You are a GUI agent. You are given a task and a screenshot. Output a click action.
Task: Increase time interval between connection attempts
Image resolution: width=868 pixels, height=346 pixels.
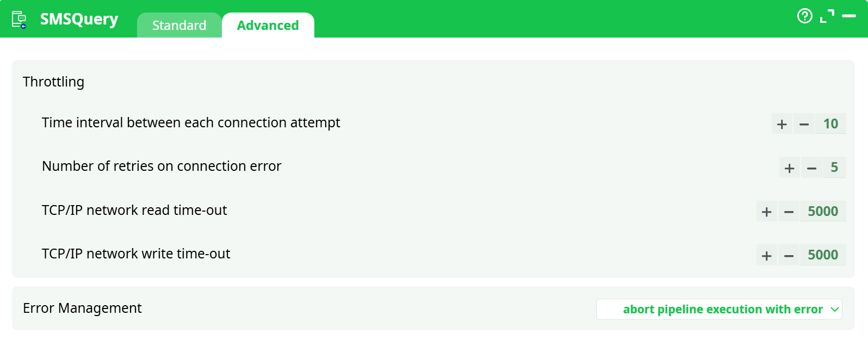pos(782,124)
